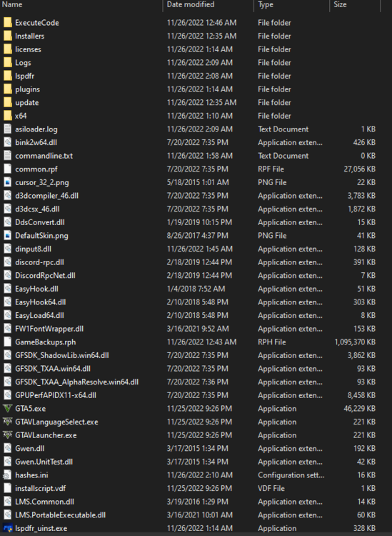
Task: Click the dinput8.dll file icon
Action: tap(8, 249)
